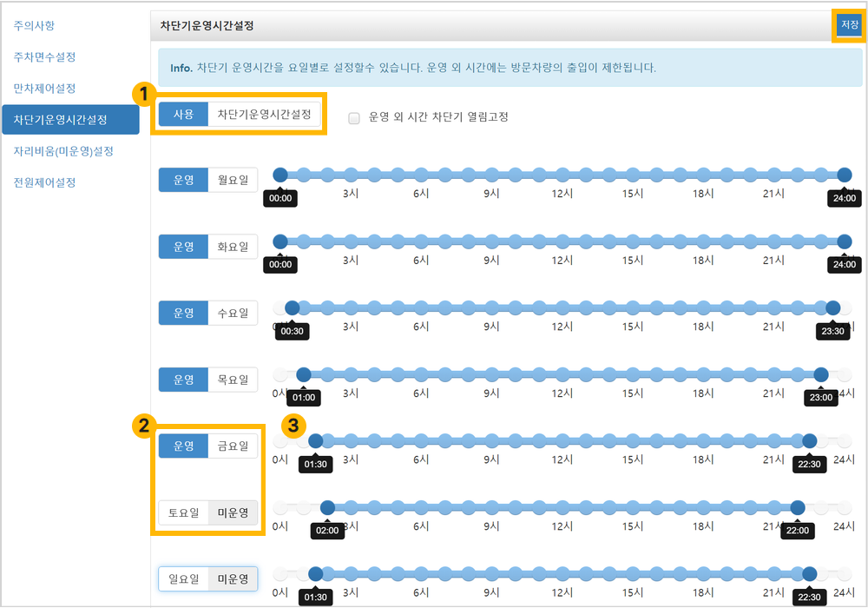868x608 pixels.
Task: Check 운영 외 시간 차단기 열림고정
Action: click(x=354, y=118)
